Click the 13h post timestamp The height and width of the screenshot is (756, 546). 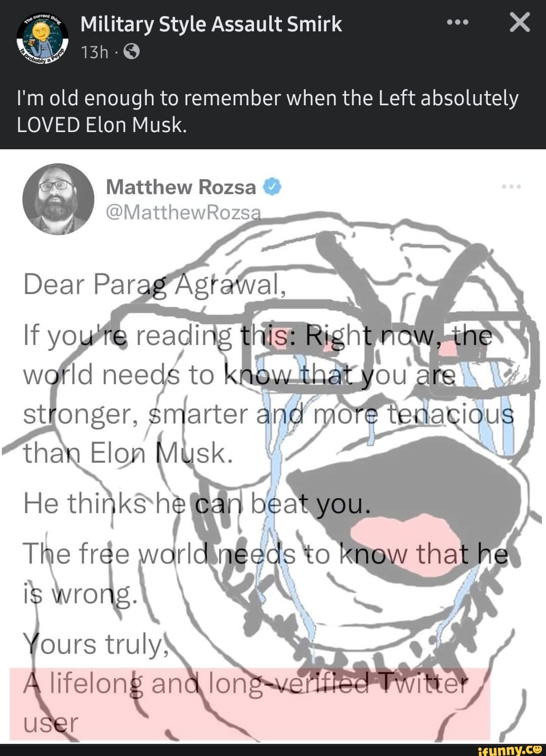[x=95, y=52]
